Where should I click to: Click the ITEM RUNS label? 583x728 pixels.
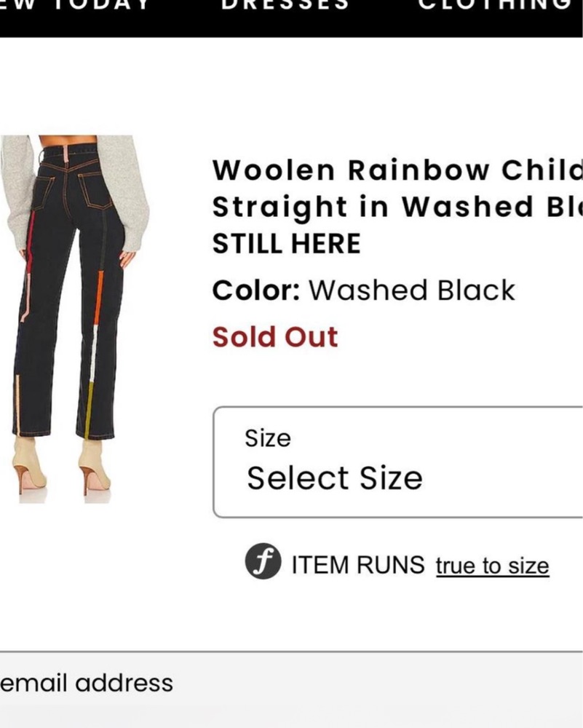click(x=357, y=565)
